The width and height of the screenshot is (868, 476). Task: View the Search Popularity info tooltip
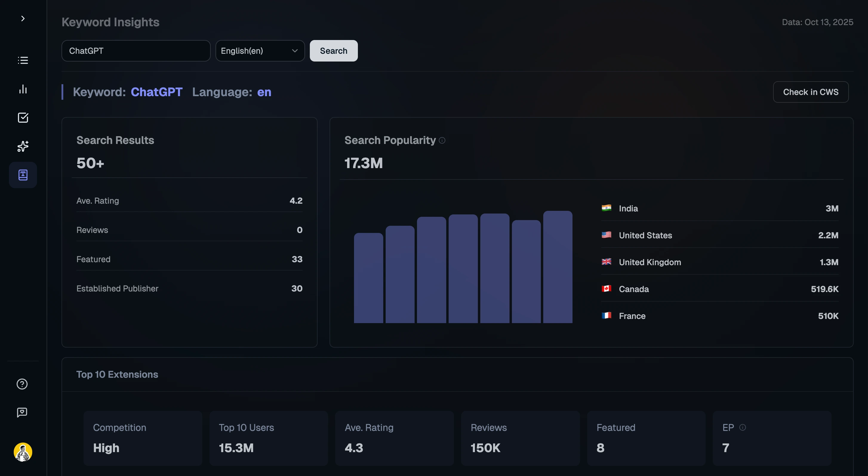point(442,140)
